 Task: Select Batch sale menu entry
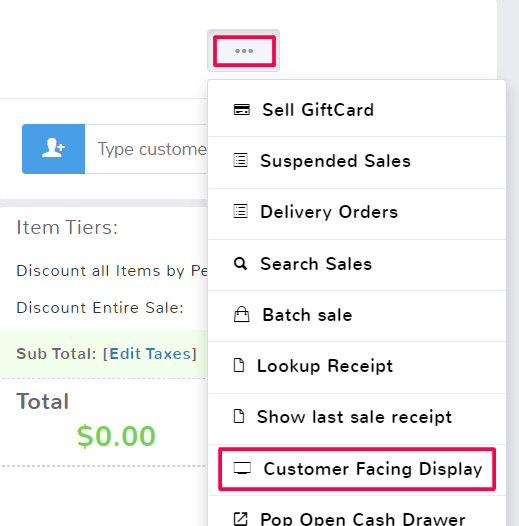357,316
